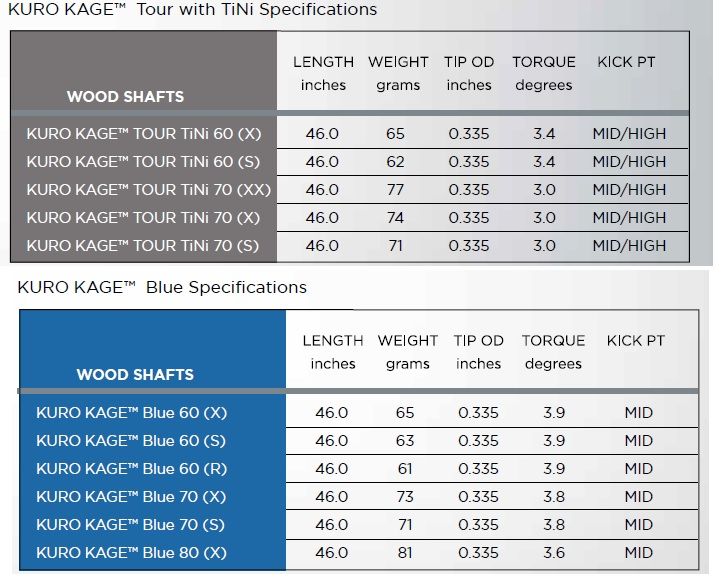Screen dimensions: 721x579
Task: Click the row label KURO KAGE TOUR TiNi 70 (X)
Action: point(143,218)
